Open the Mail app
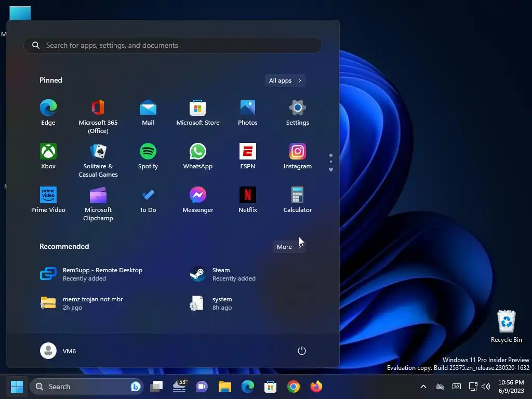532x399 pixels. [x=148, y=113]
